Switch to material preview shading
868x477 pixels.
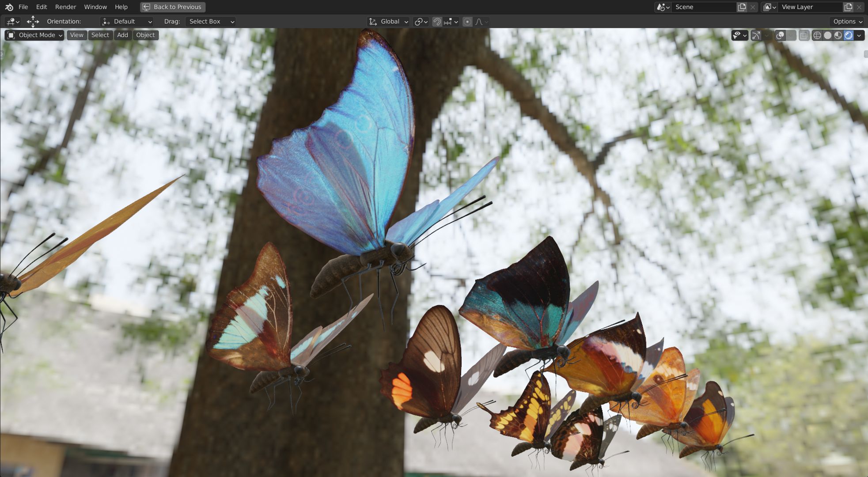coord(838,35)
